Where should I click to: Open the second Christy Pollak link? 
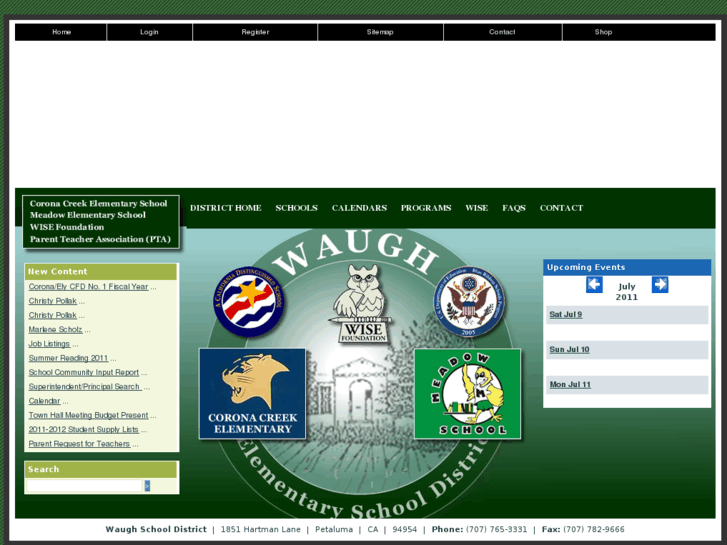[x=52, y=315]
